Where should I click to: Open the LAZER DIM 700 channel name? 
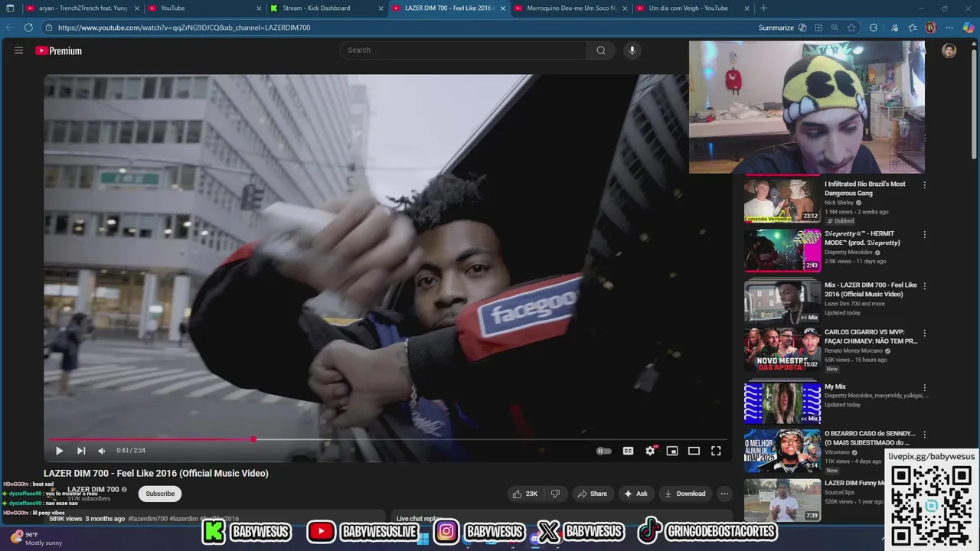click(93, 489)
